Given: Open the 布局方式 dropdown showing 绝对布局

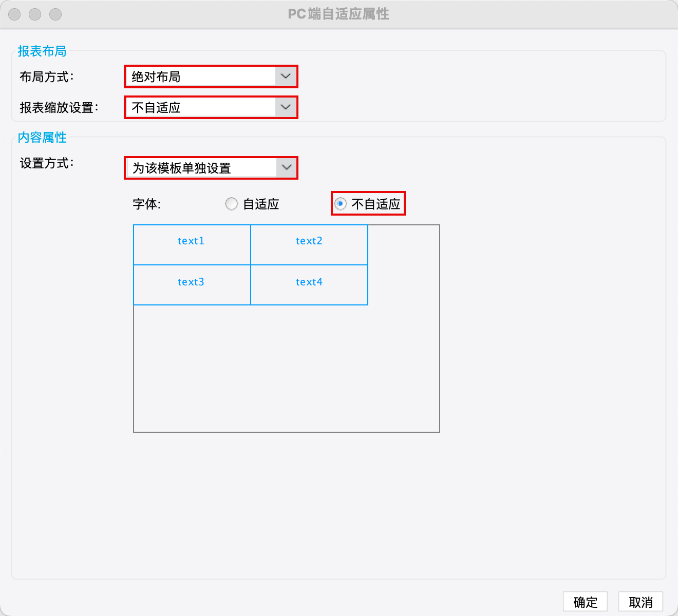Looking at the screenshot, I should [x=211, y=76].
